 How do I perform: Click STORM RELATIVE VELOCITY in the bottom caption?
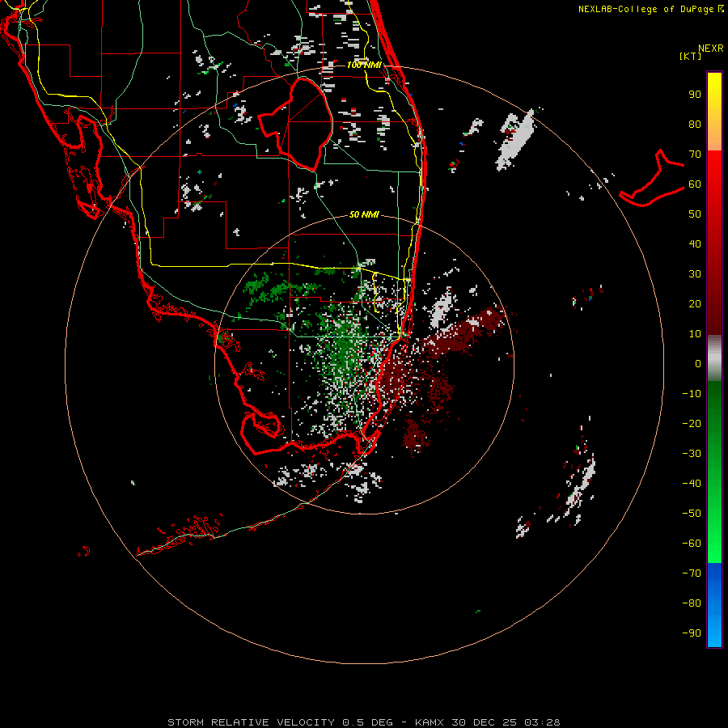(x=251, y=722)
